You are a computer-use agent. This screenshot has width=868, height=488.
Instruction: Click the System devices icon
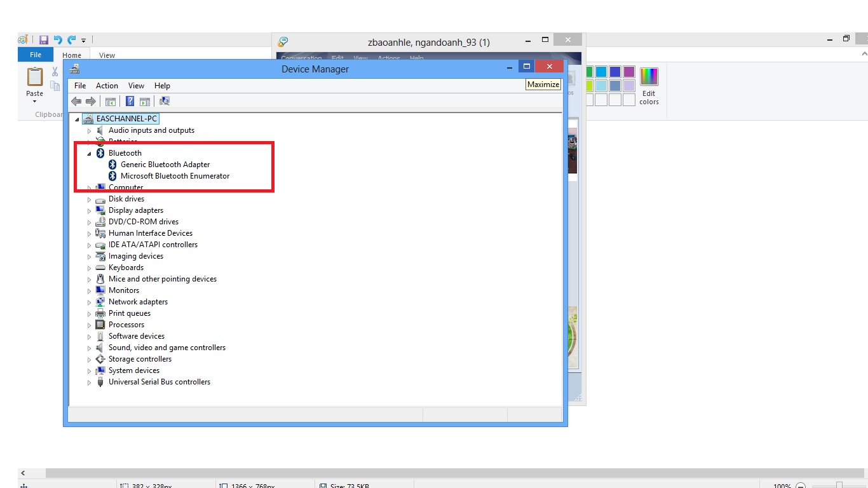tap(100, 370)
